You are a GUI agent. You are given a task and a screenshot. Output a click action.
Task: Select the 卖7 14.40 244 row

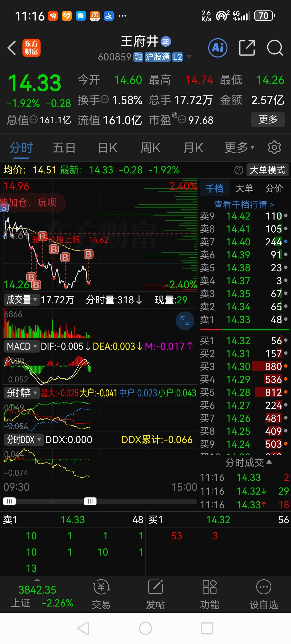pyautogui.click(x=244, y=242)
